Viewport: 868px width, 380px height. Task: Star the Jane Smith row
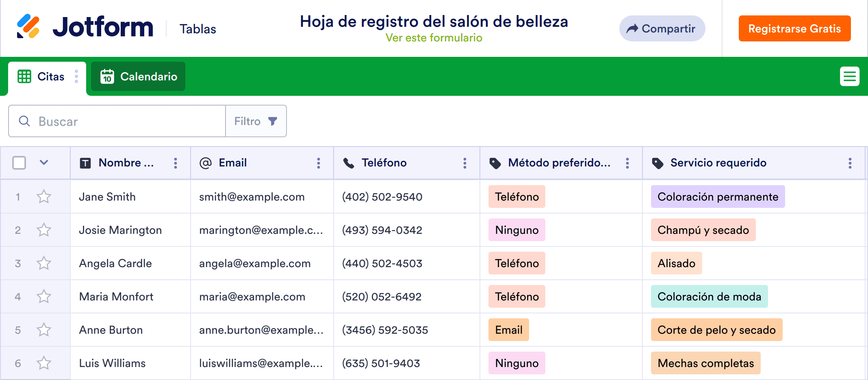(x=44, y=197)
